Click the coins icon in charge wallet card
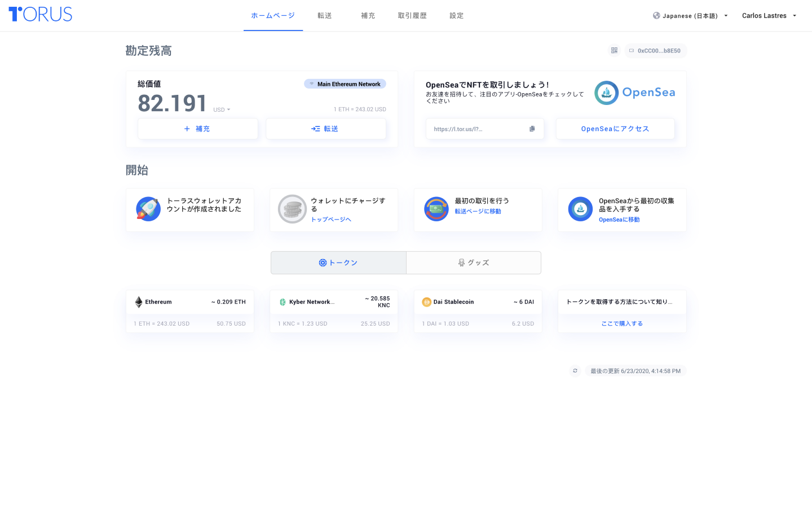 pyautogui.click(x=292, y=209)
